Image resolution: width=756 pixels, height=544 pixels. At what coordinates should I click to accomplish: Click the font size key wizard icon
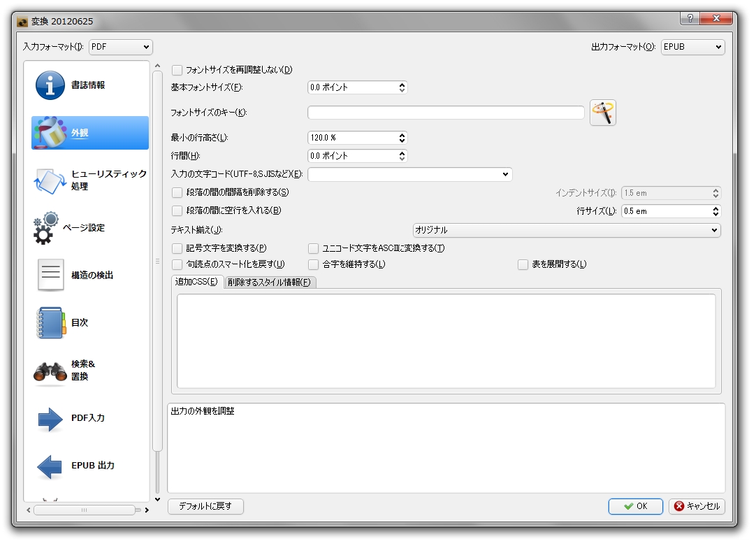[602, 112]
